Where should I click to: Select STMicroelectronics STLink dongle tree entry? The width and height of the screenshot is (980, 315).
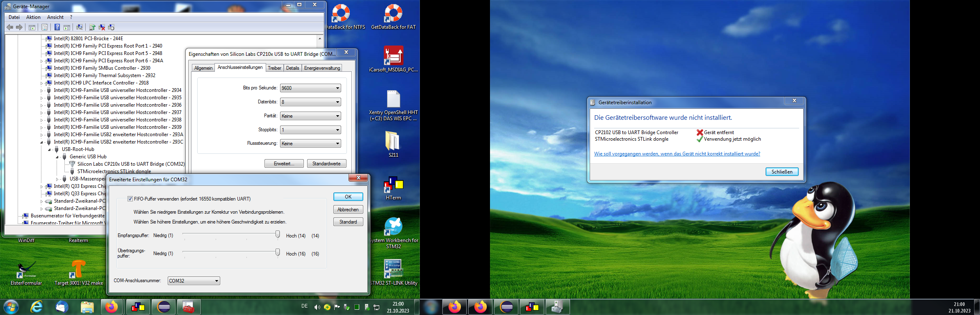coord(114,171)
